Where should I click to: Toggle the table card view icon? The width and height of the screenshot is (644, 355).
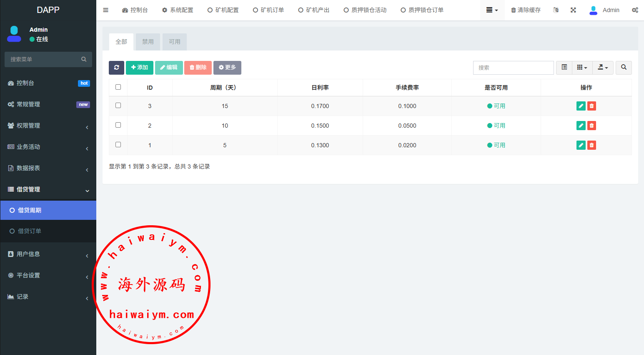click(x=564, y=68)
